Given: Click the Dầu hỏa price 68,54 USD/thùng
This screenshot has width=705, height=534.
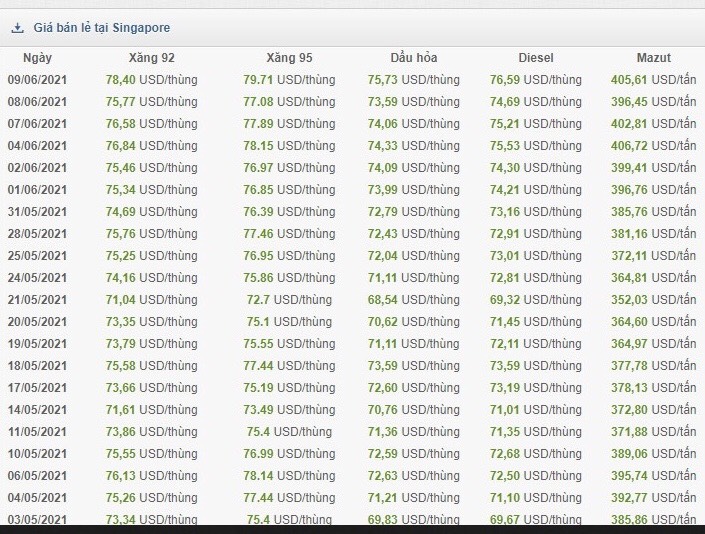Looking at the screenshot, I should tap(414, 300).
